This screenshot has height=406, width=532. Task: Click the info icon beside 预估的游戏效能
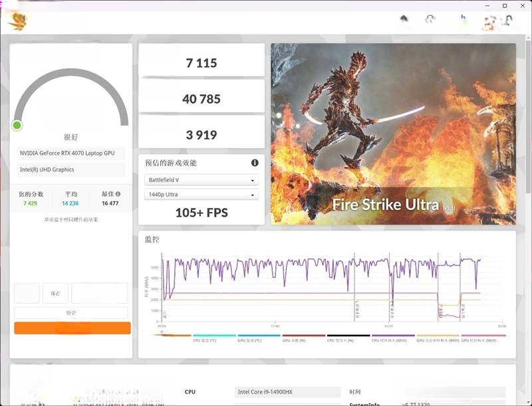255,163
